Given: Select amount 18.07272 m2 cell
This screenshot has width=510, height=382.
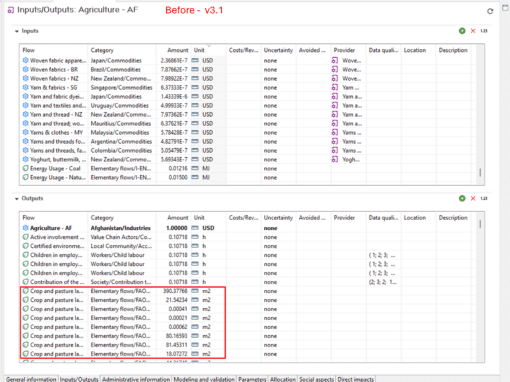Looking at the screenshot, I should [x=177, y=354].
